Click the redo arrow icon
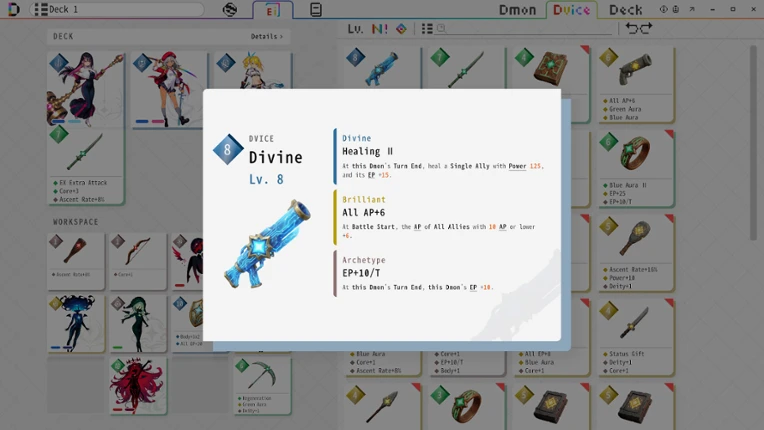 [646, 28]
